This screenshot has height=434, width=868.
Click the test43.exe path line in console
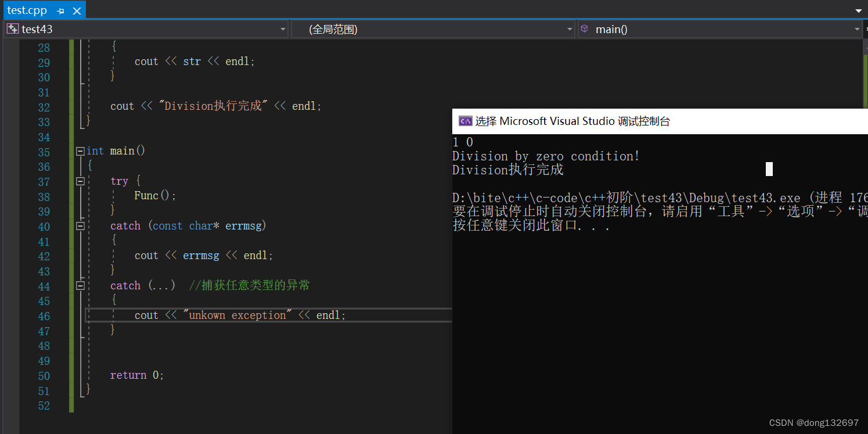pyautogui.click(x=660, y=198)
